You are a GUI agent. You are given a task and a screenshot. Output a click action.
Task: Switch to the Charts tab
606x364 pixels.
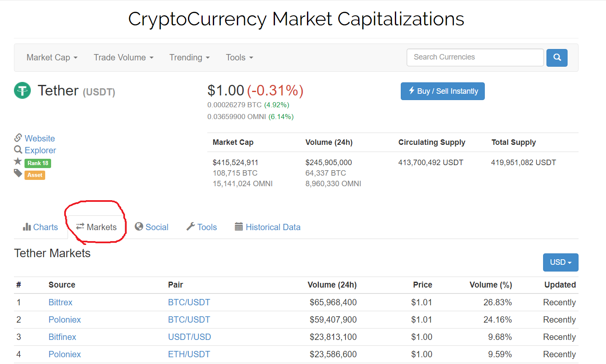click(x=41, y=227)
